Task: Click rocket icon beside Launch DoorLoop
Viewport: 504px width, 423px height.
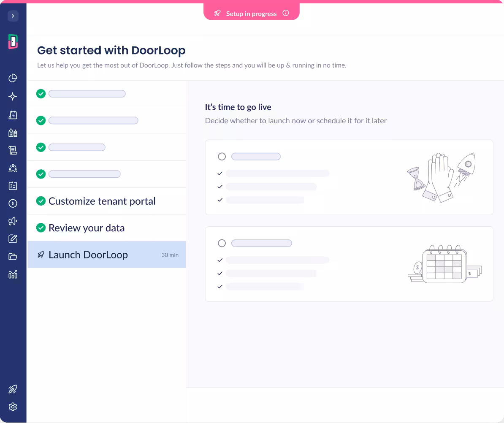Action: tap(41, 255)
